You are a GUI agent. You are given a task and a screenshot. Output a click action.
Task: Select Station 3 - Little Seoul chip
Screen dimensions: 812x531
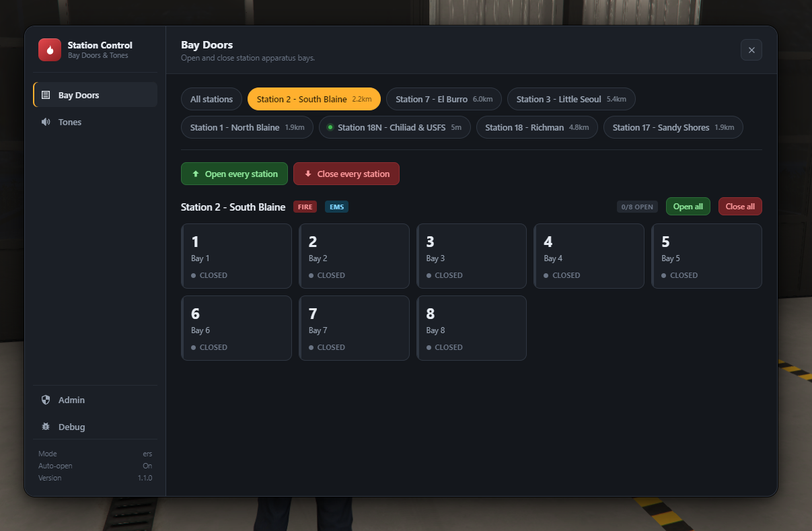[x=571, y=99]
